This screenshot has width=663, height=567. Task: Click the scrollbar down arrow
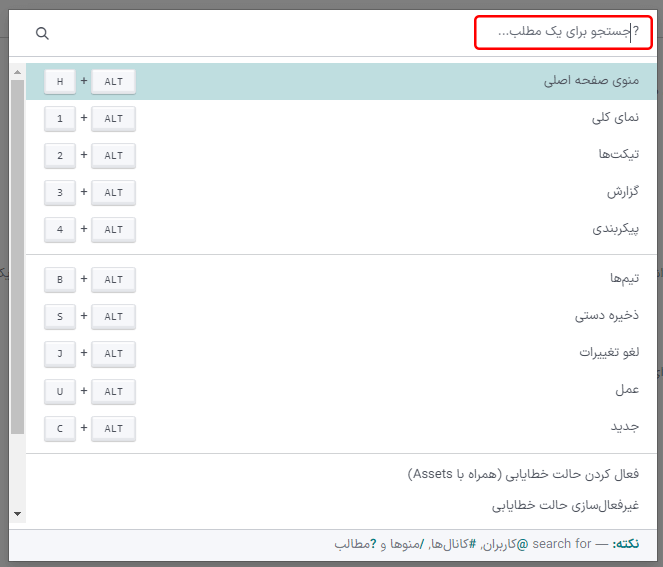tap(17, 514)
